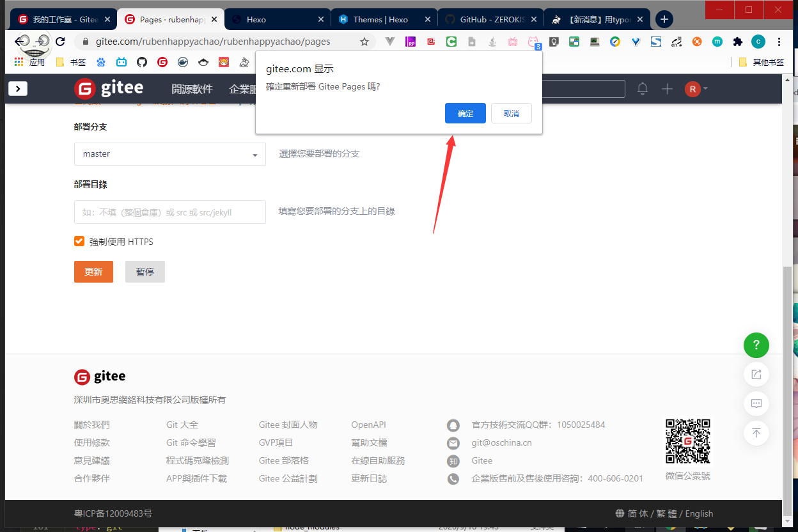This screenshot has width=798, height=532.
Task: Uncheck the 強制使用 HTTPS checkbox
Action: click(79, 241)
